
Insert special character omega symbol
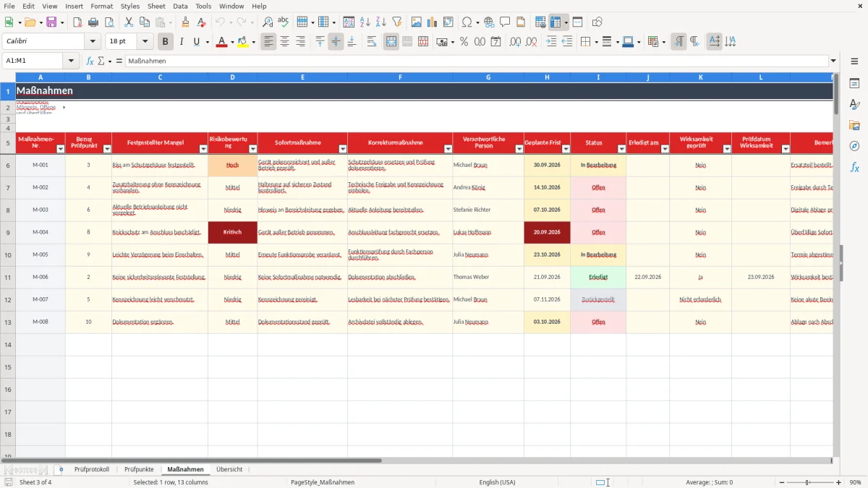tap(467, 22)
